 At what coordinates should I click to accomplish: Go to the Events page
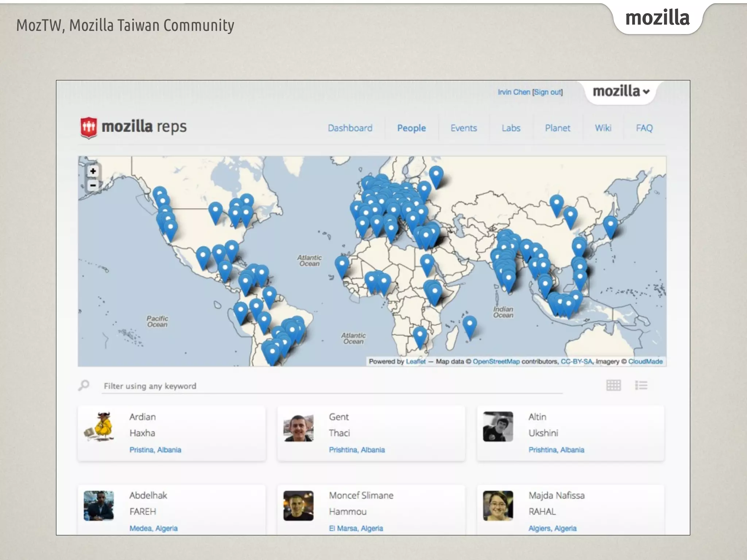click(x=464, y=128)
